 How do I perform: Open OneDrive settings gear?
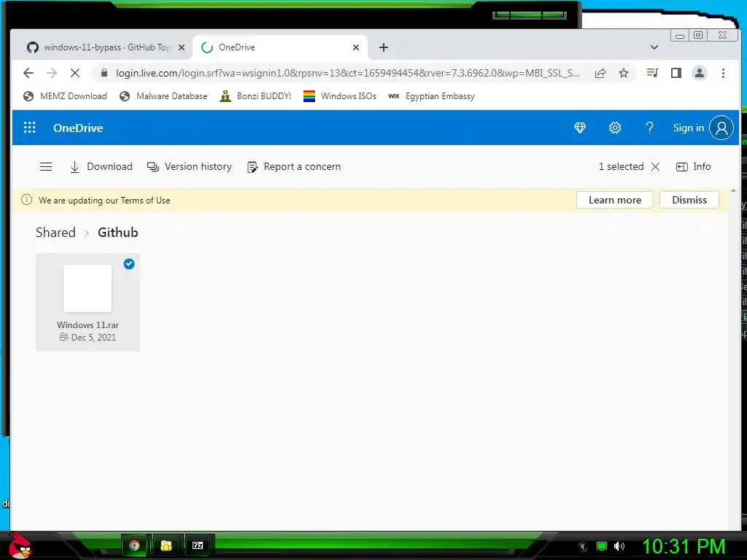click(x=614, y=128)
